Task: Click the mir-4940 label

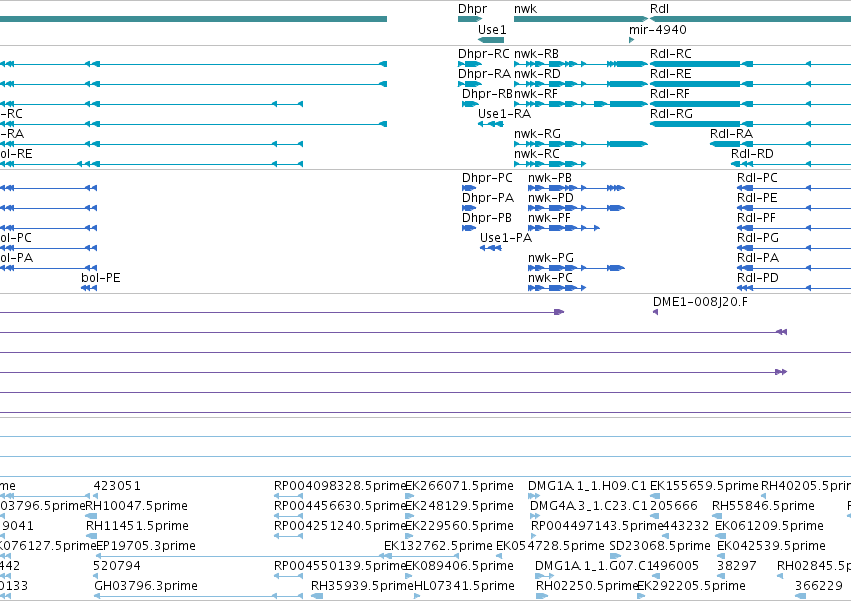Action: 658,29
